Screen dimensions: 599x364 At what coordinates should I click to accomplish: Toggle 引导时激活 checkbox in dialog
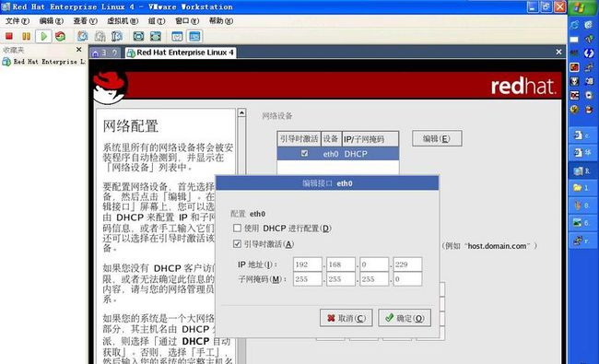coord(237,243)
